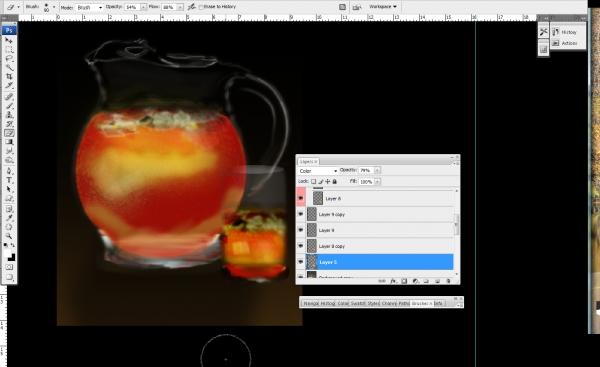Select the Move tool

point(9,40)
